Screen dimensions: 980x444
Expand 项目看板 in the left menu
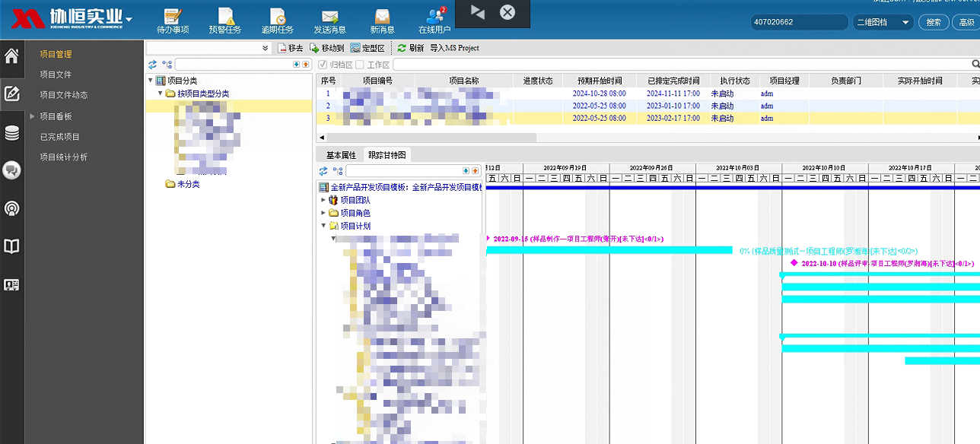[32, 116]
